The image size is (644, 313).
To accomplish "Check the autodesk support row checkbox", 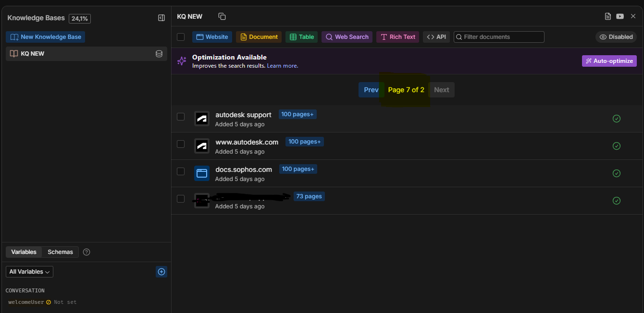I will pos(181,117).
